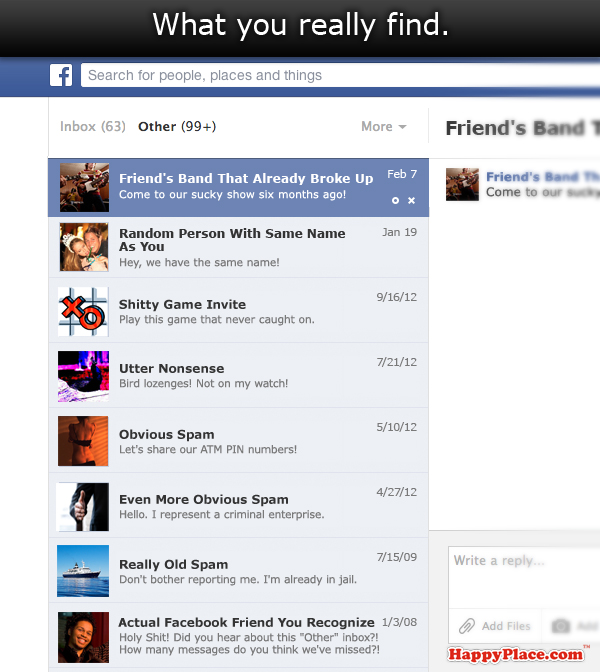Click the Obvious Spam profile picture

(x=83, y=441)
